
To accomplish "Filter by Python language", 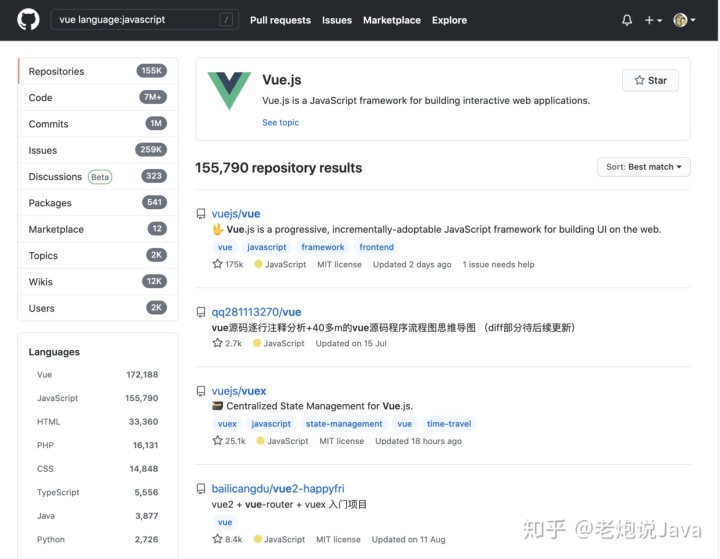I will (x=97, y=539).
